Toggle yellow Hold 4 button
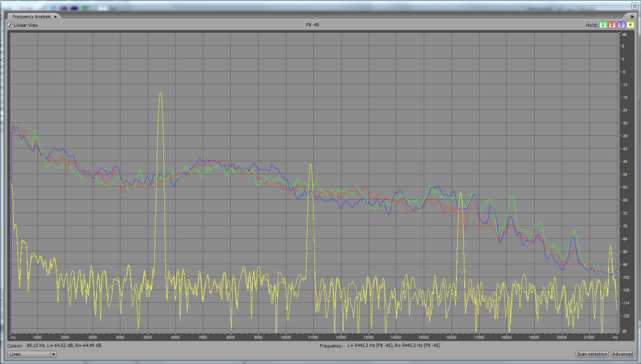The width and height of the screenshot is (641, 364). tap(630, 25)
